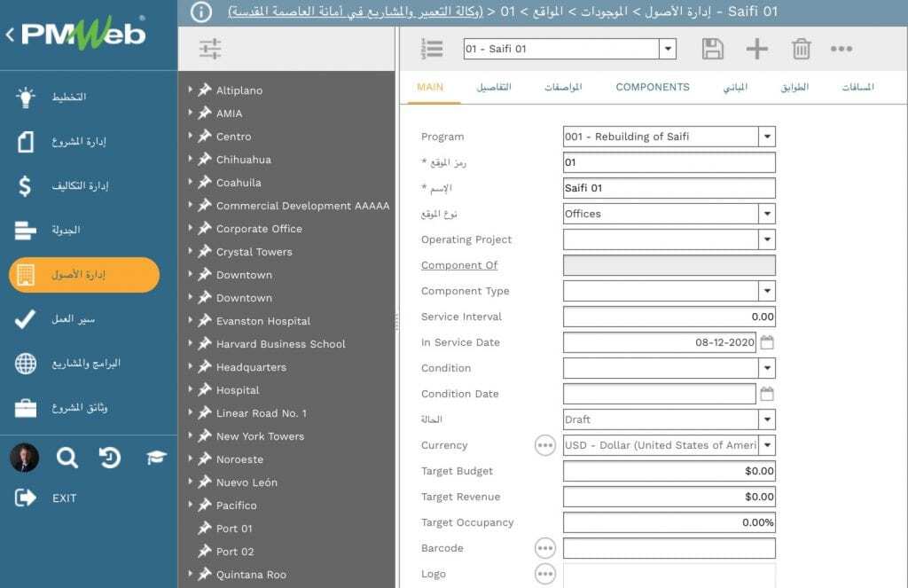Expand the Altiplano tree node
This screenshot has width=908, height=588.
pos(190,90)
